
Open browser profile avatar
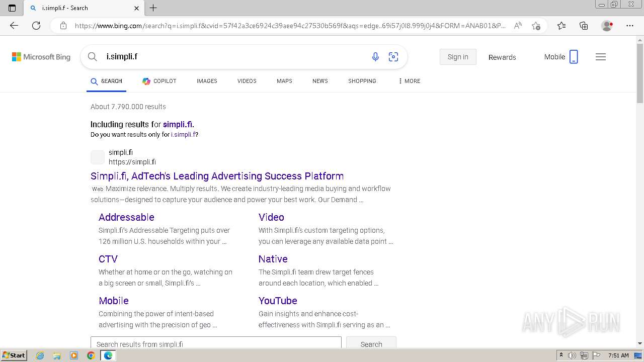pos(607,26)
